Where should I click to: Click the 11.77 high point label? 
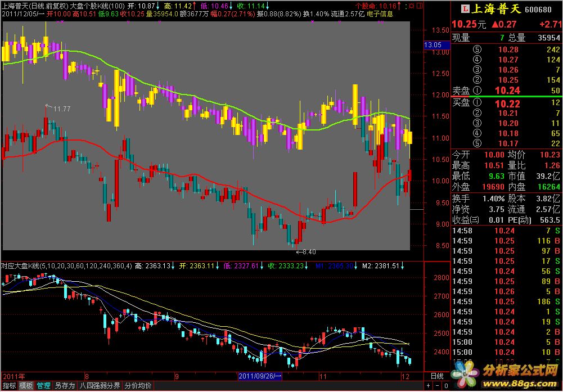(62, 109)
